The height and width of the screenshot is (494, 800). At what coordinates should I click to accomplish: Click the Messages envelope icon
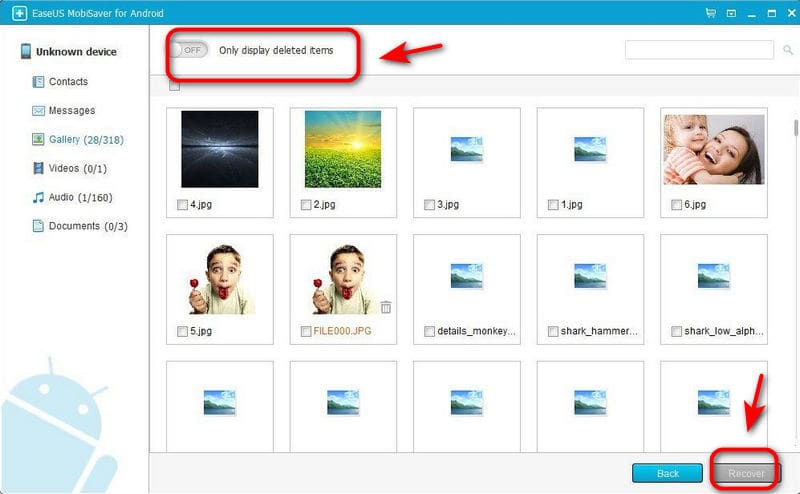point(38,111)
